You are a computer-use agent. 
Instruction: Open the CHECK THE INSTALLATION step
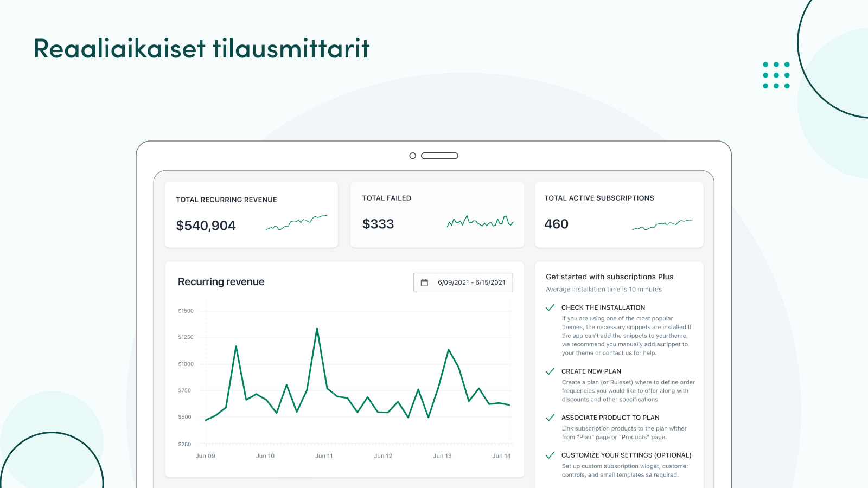click(603, 307)
